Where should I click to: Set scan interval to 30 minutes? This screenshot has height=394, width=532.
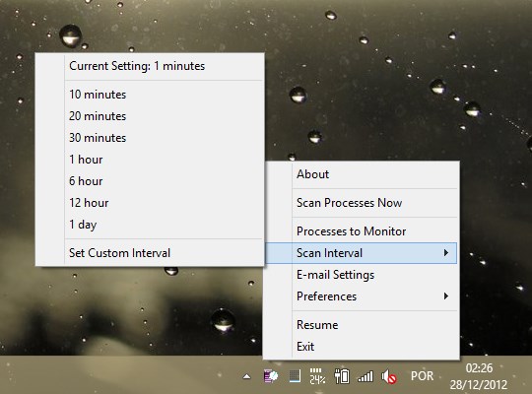(150, 138)
